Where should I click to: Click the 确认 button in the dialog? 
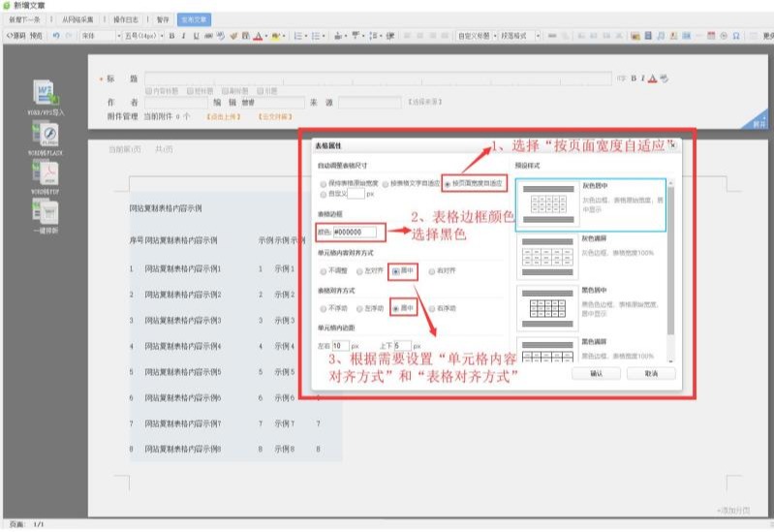pyautogui.click(x=596, y=373)
